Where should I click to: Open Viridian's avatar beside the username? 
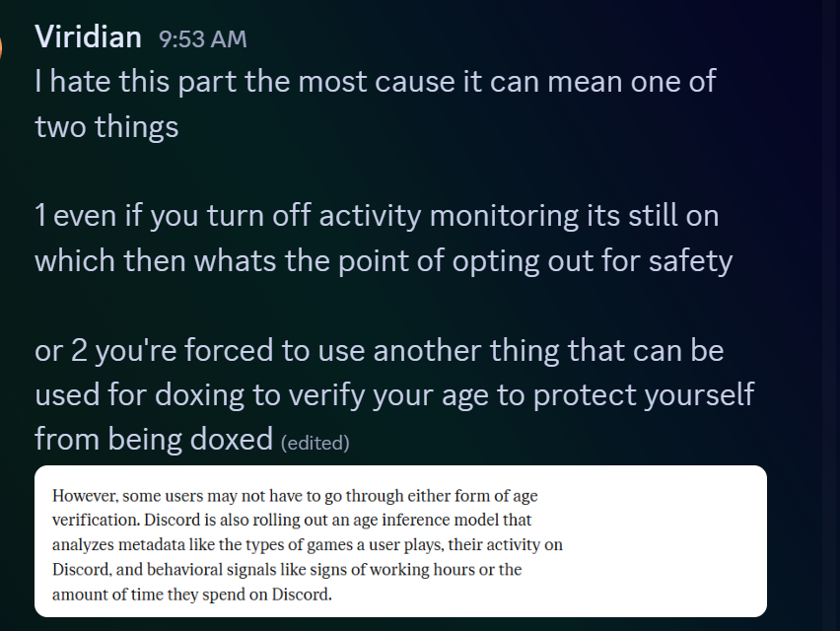[x=3, y=46]
